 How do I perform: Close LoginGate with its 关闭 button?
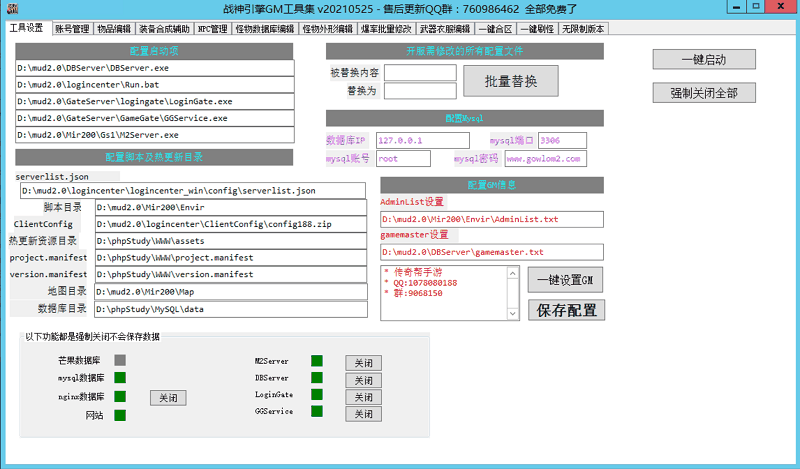(x=363, y=397)
